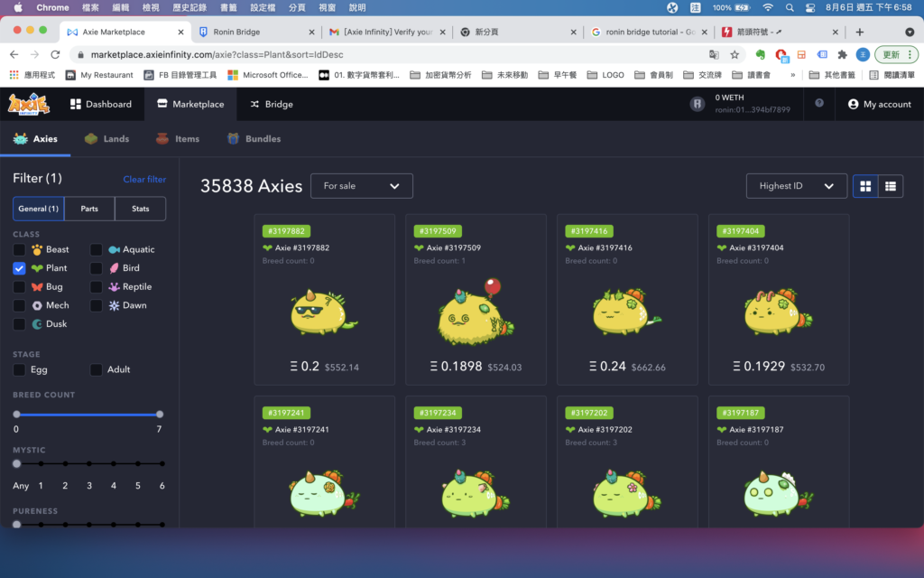Click the Clear filter link
The image size is (924, 578).
[x=144, y=180]
